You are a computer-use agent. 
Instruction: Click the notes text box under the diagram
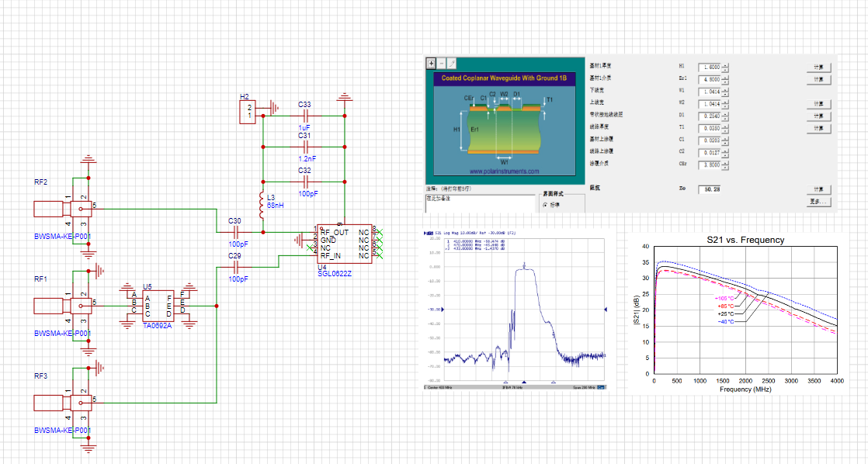pyautogui.click(x=481, y=203)
